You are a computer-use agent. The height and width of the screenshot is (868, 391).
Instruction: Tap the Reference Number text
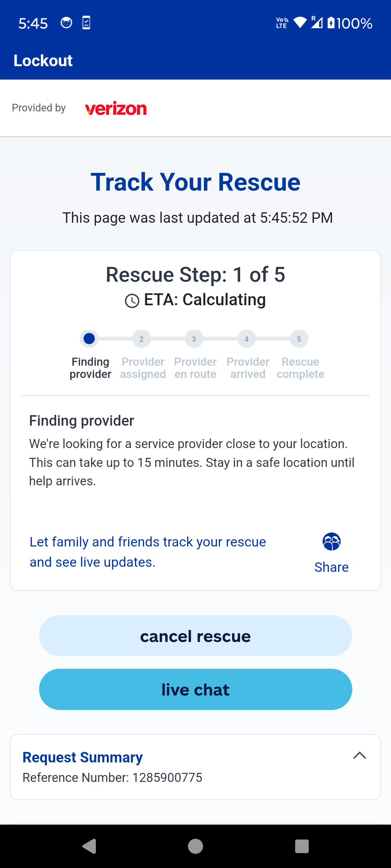point(112,778)
